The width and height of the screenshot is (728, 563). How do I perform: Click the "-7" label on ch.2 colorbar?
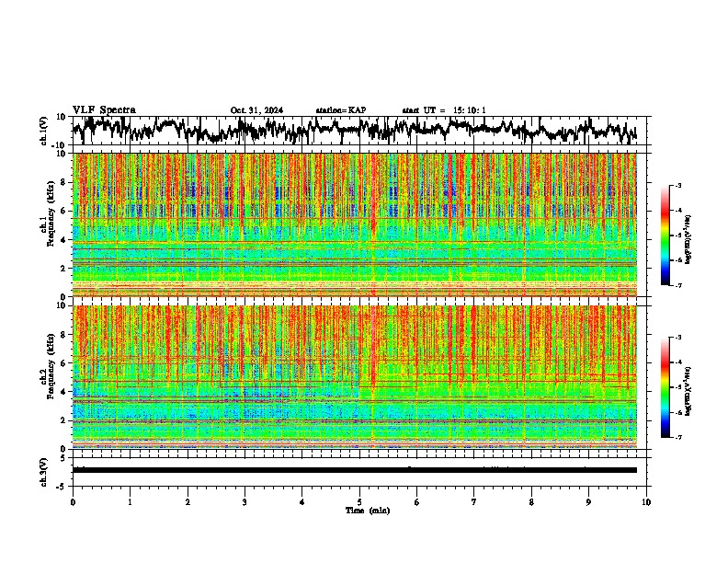677,438
